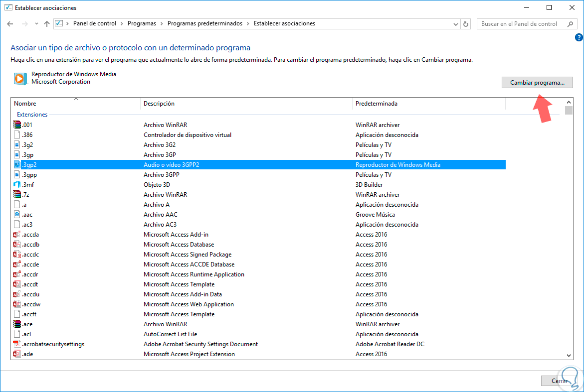Click the video file icon of .3g2

coord(17,144)
